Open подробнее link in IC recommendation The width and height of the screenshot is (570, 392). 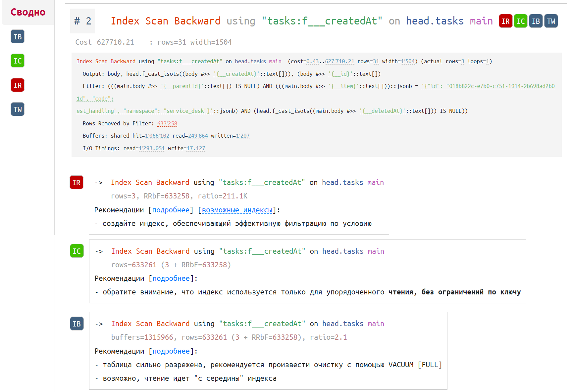171,279
